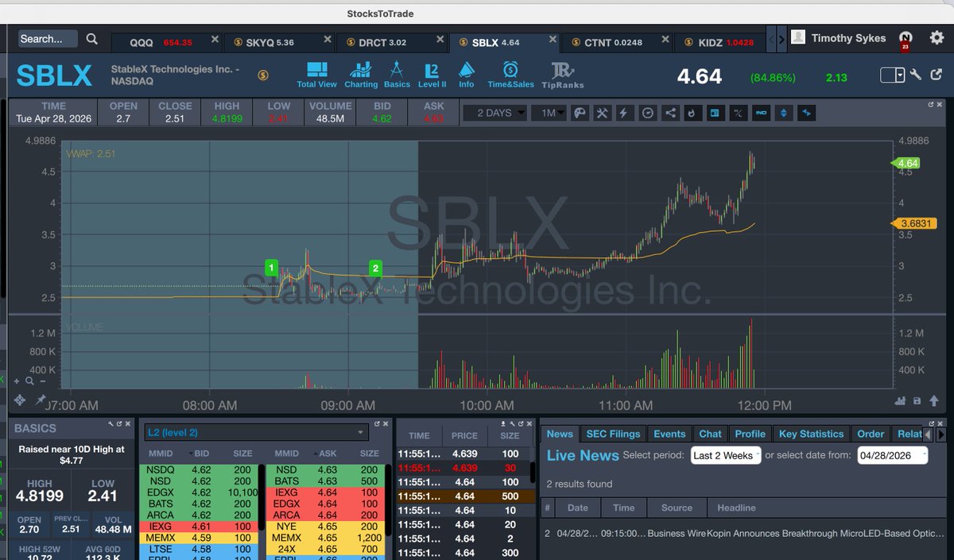
Task: Open the Info module icon
Action: coord(466,75)
